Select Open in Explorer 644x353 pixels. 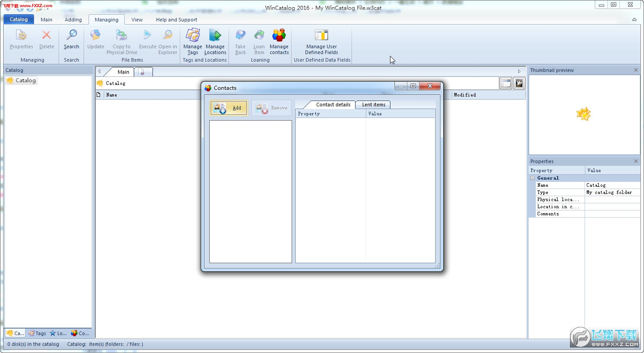click(x=168, y=42)
